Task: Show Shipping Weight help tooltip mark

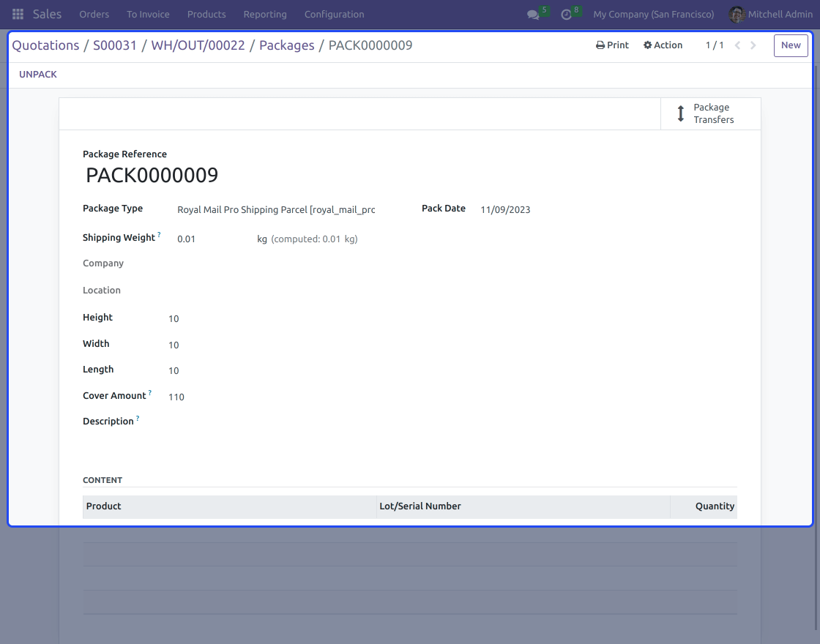Action: point(159,235)
